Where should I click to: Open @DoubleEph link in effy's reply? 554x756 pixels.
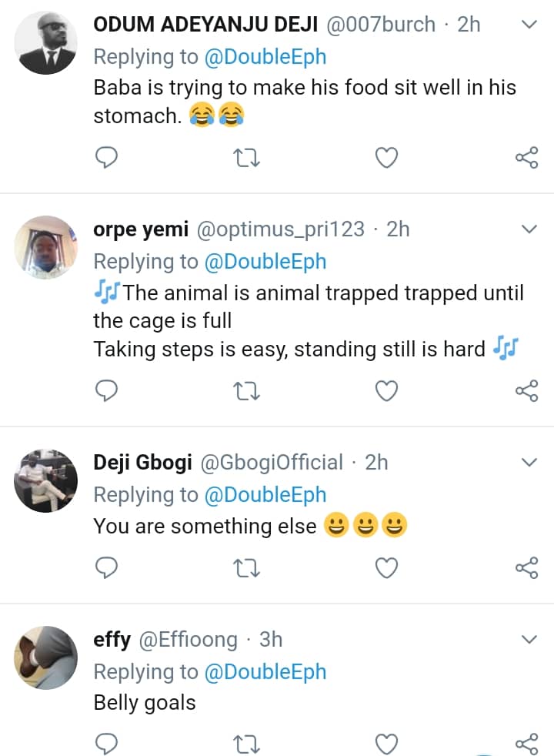(x=265, y=671)
